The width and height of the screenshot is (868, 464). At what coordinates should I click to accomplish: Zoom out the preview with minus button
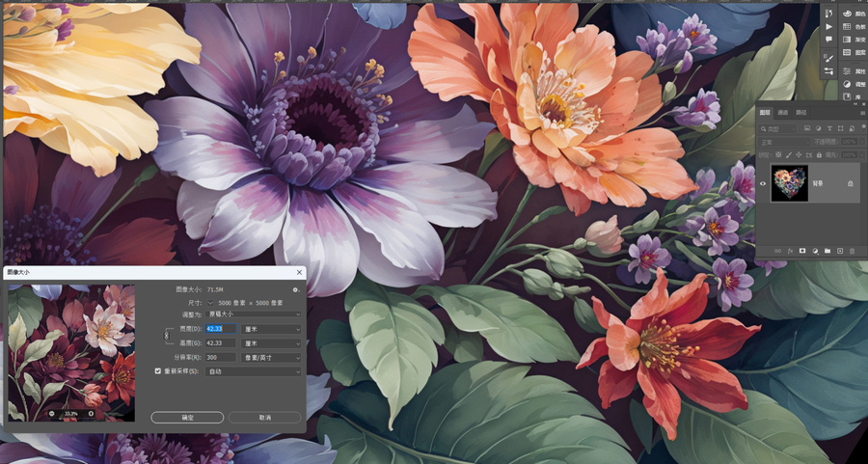pyautogui.click(x=51, y=413)
